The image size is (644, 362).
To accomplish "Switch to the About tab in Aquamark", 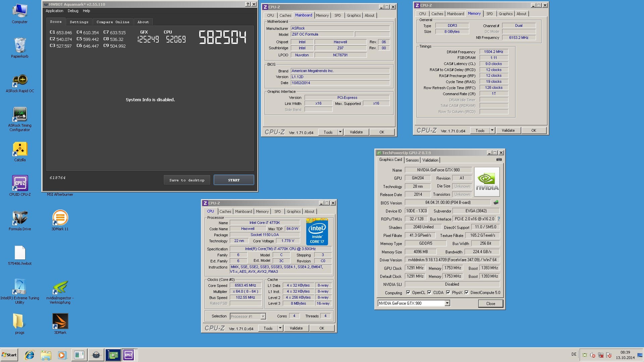I will point(143,22).
